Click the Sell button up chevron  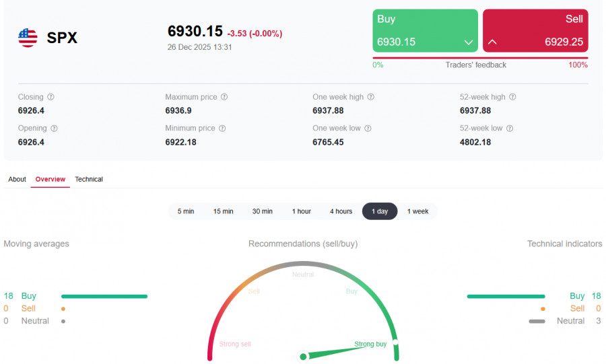492,42
